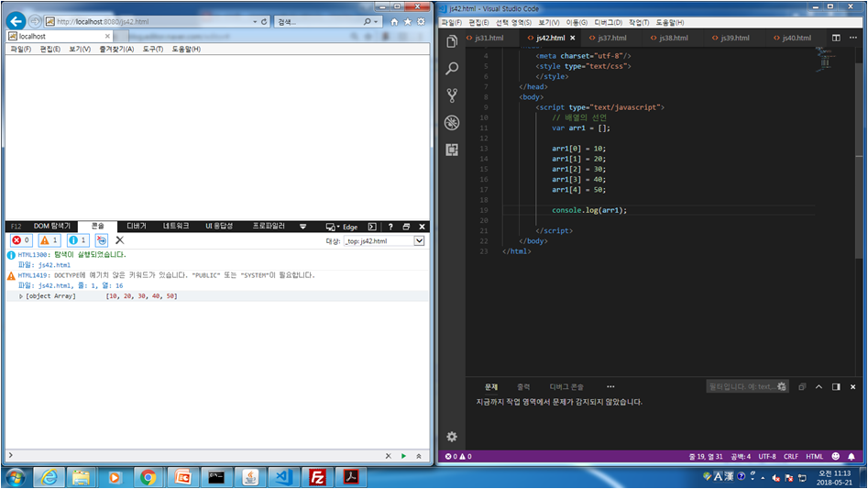
Task: Open VS Code notifications bell
Action: point(852,456)
